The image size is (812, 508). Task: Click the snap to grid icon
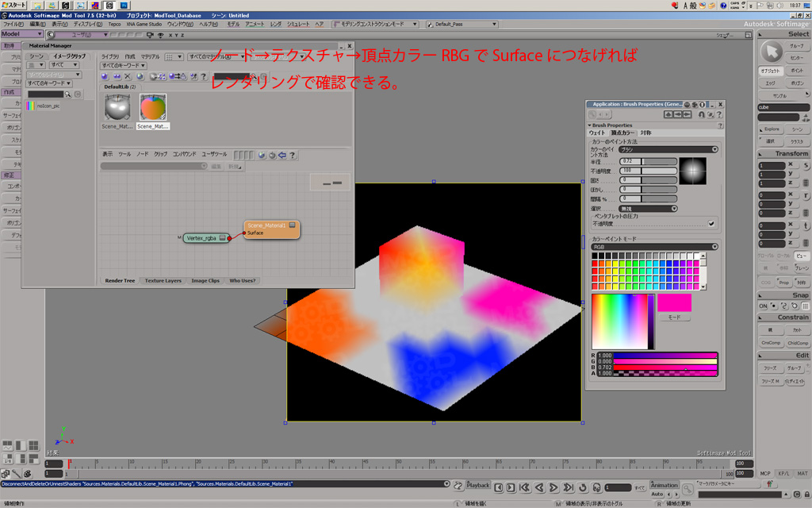coord(806,306)
